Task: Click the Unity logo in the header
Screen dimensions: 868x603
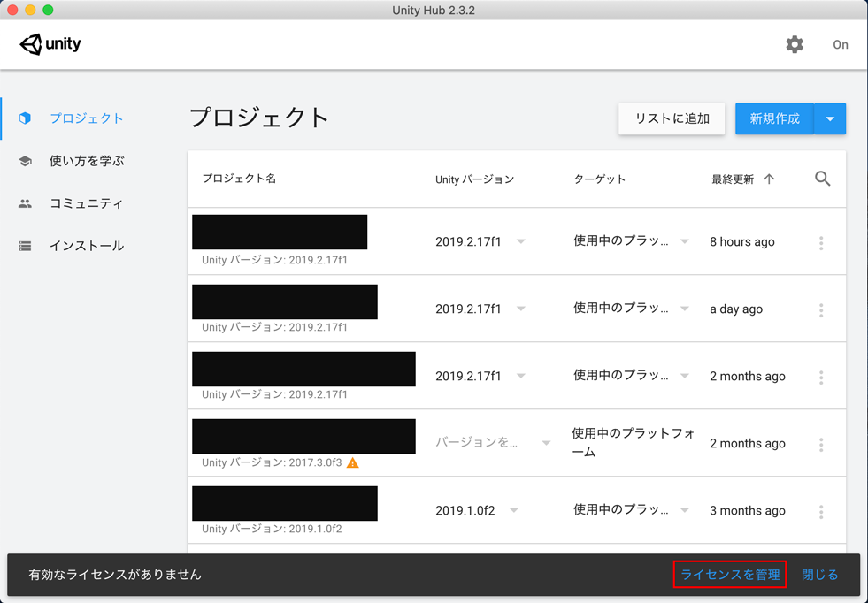Action: point(50,43)
